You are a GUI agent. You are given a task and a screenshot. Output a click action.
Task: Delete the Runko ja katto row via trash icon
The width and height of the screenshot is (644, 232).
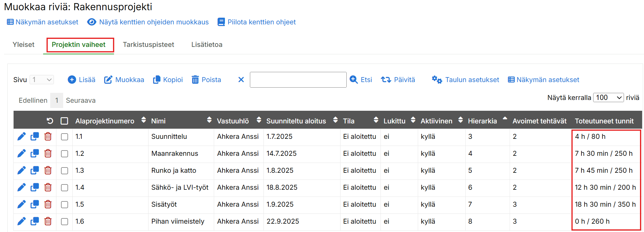pos(48,170)
